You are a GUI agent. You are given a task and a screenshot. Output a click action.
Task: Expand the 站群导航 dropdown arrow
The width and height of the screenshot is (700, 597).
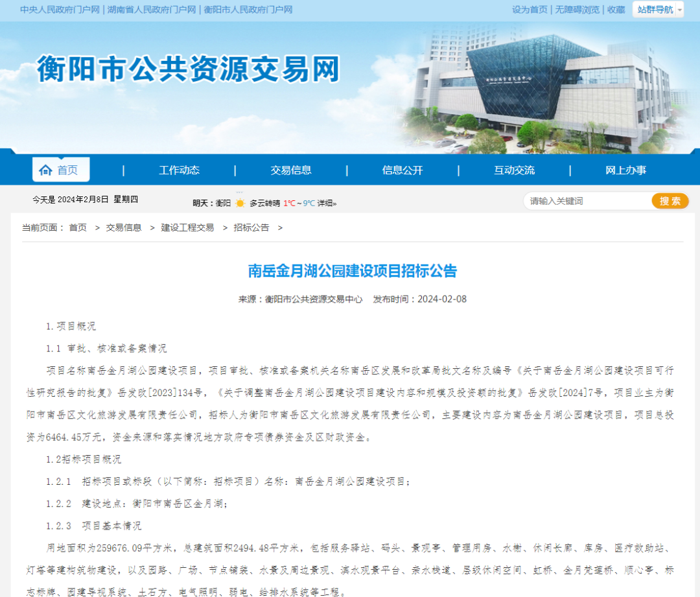pos(679,10)
